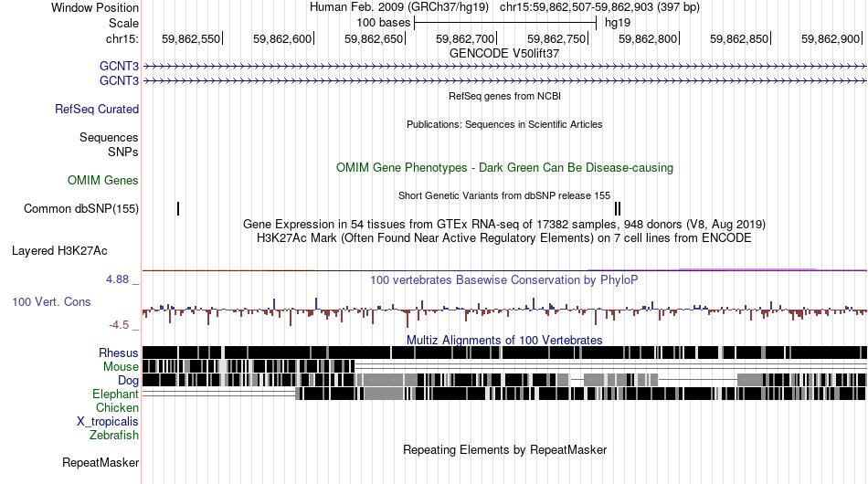
Task: Click the Window Position label
Action: coord(95,7)
